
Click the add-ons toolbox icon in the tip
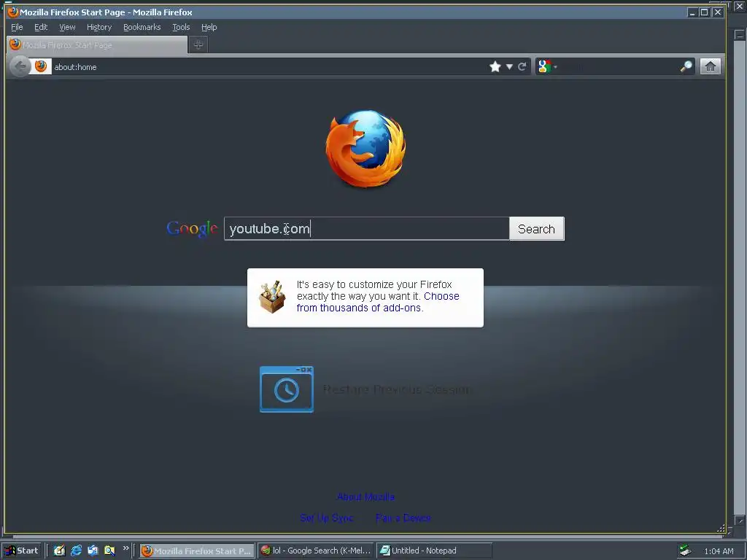point(272,297)
